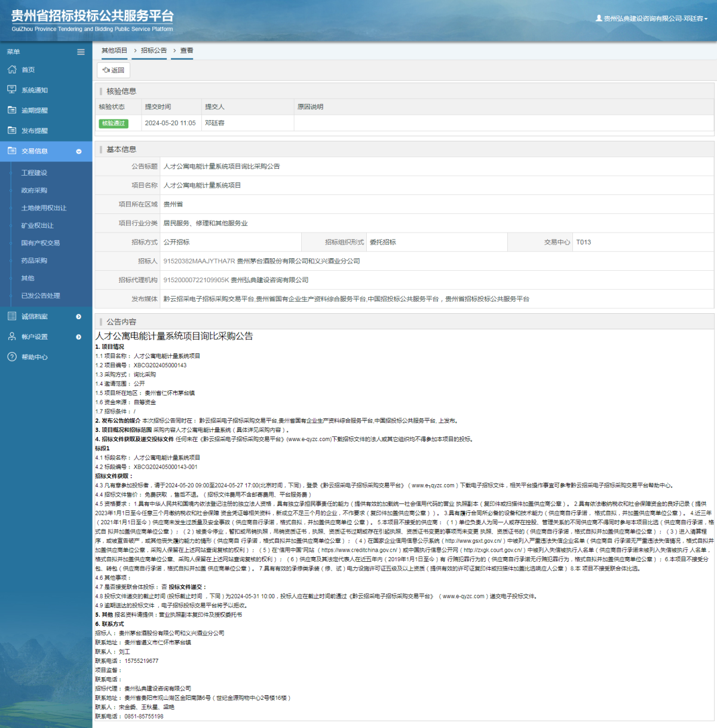Click the 招标公告 breadcrumb link
717x728 pixels.
154,51
